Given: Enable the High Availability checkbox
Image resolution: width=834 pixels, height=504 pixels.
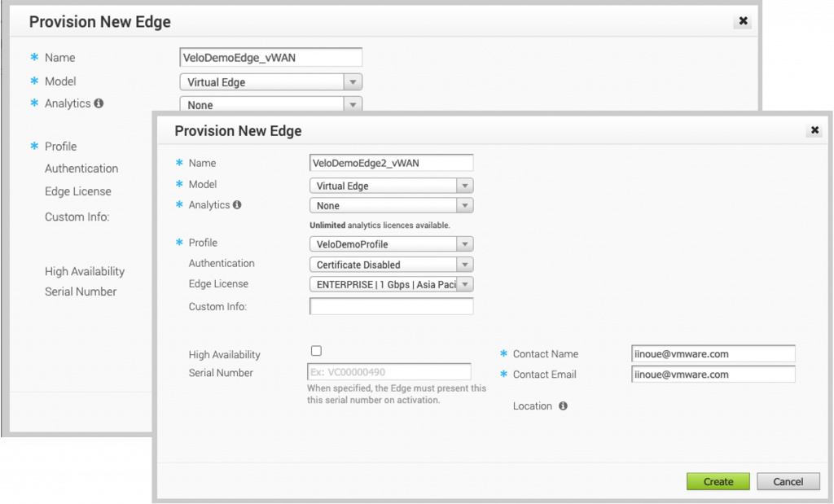Looking at the screenshot, I should 317,351.
